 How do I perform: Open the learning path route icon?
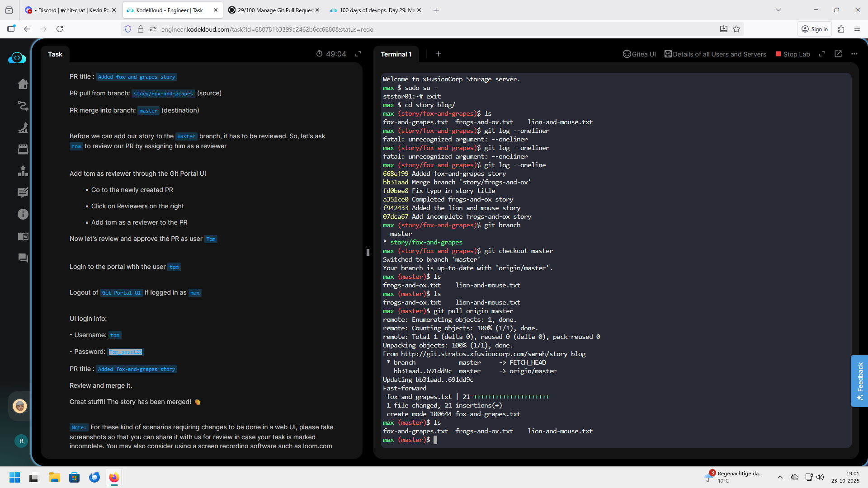tap(23, 106)
